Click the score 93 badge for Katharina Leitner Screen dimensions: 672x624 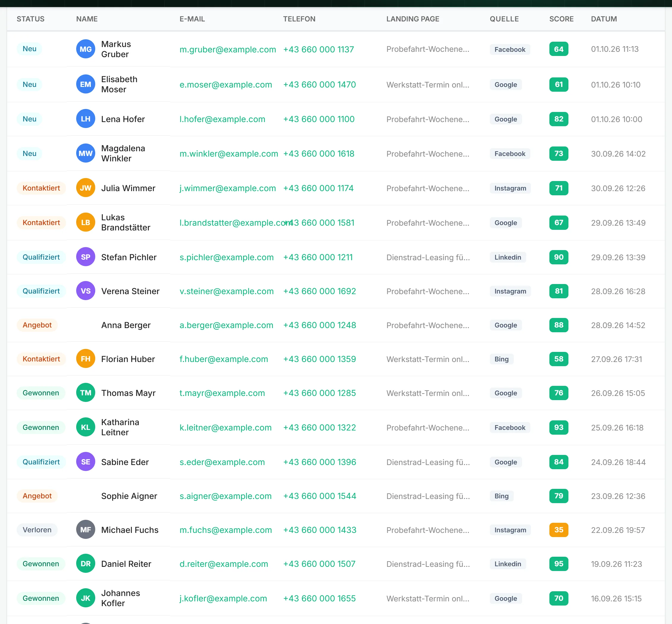[x=559, y=427]
